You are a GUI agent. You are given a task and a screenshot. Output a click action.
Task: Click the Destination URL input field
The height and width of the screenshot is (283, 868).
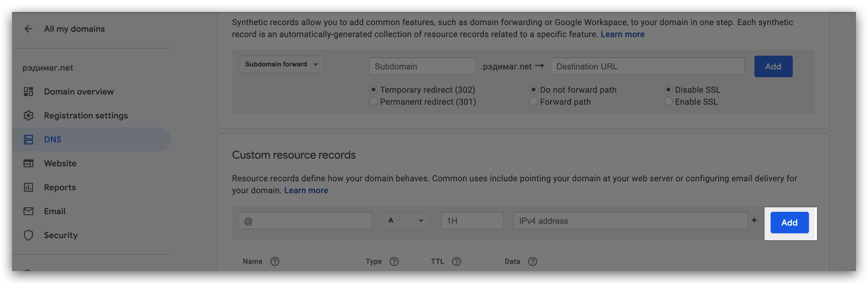click(647, 66)
